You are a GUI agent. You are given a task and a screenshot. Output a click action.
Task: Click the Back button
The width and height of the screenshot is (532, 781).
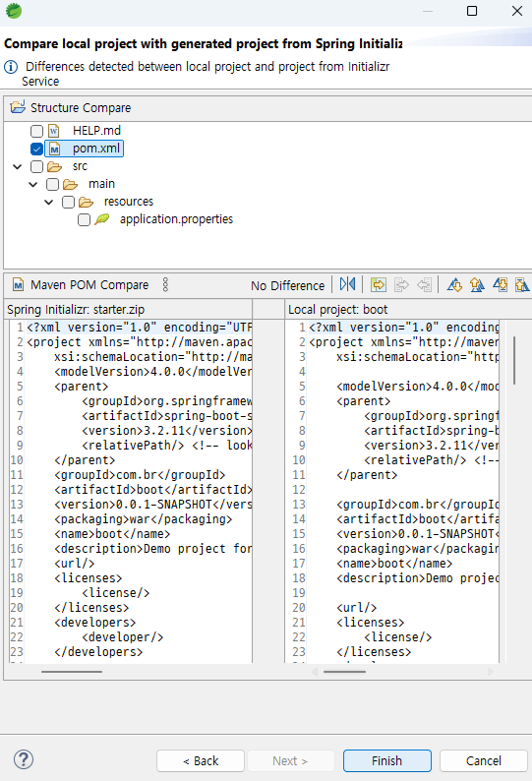point(201,760)
